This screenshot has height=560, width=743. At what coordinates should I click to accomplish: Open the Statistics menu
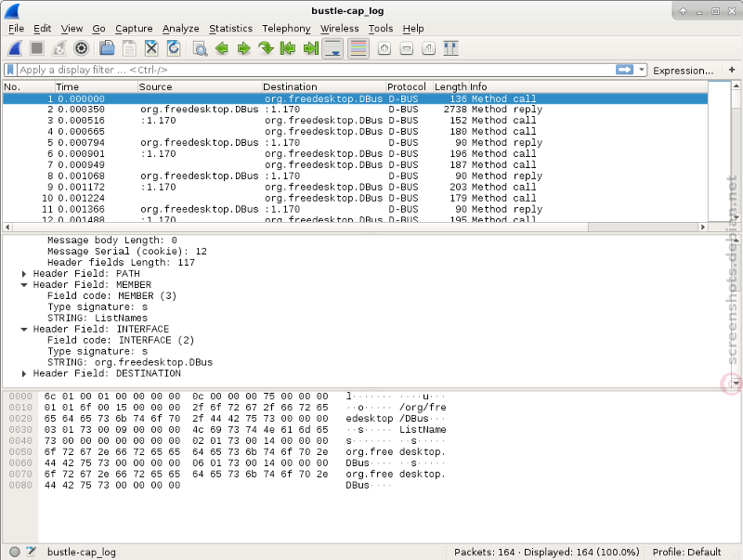click(x=230, y=29)
